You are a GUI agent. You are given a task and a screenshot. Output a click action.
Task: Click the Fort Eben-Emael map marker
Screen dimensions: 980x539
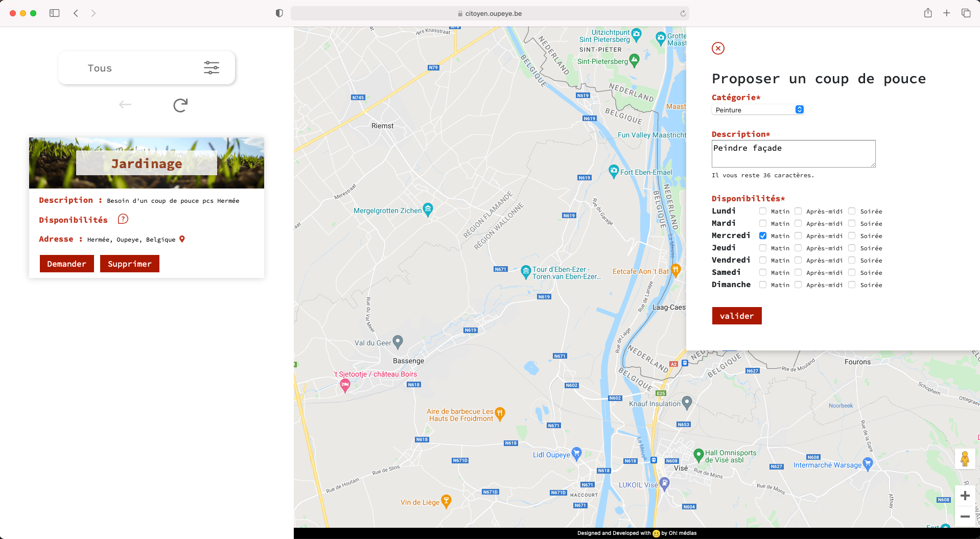pyautogui.click(x=614, y=172)
